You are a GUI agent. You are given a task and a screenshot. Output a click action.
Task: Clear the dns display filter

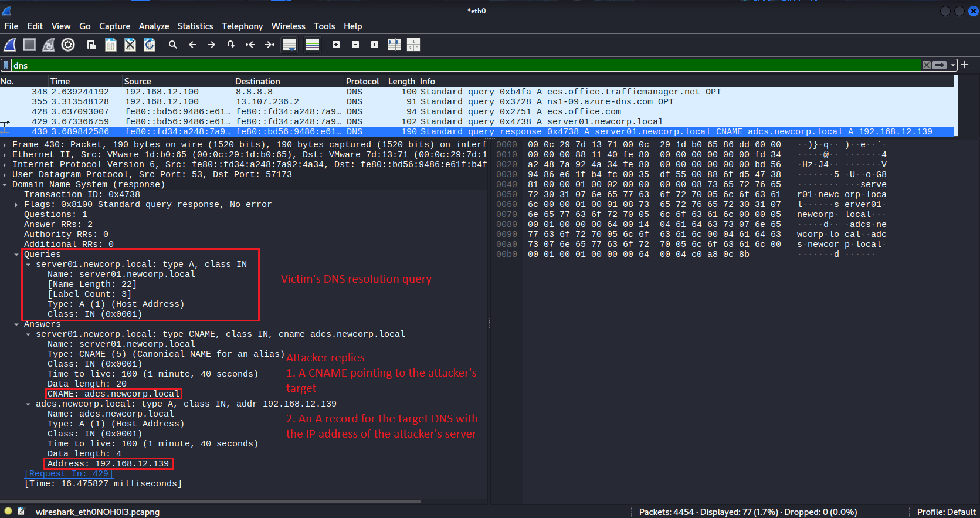coord(926,65)
